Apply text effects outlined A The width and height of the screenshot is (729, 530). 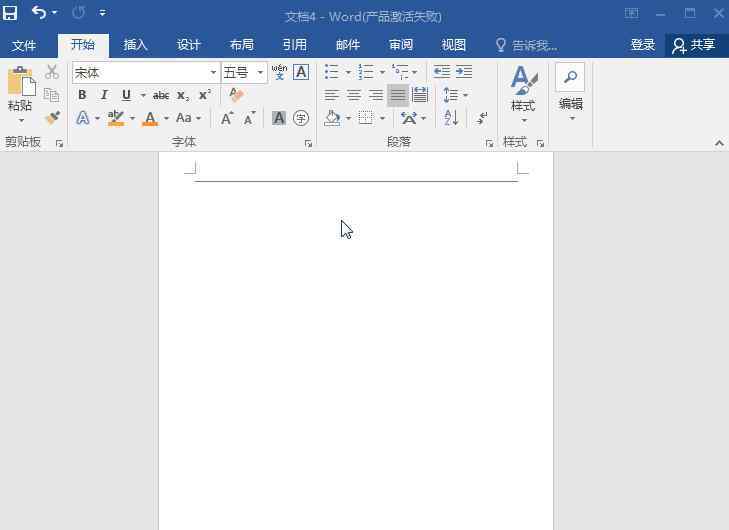tap(83, 118)
